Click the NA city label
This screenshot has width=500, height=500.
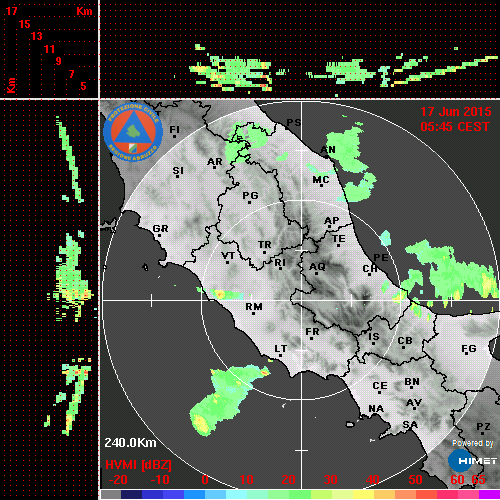(x=376, y=409)
